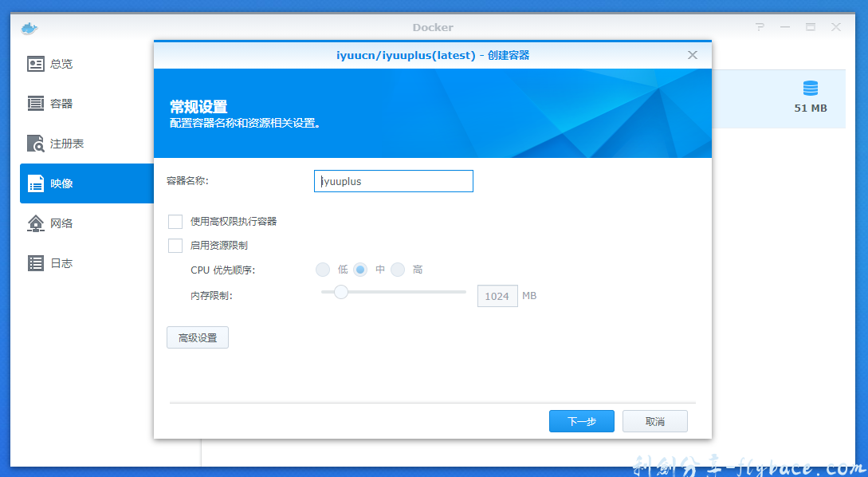
Task: Open the 总览 overview panel
Action: click(53, 64)
